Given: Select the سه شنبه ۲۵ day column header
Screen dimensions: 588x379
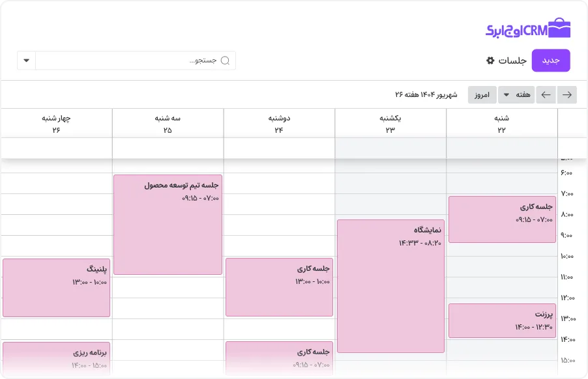Looking at the screenshot, I should [x=168, y=123].
